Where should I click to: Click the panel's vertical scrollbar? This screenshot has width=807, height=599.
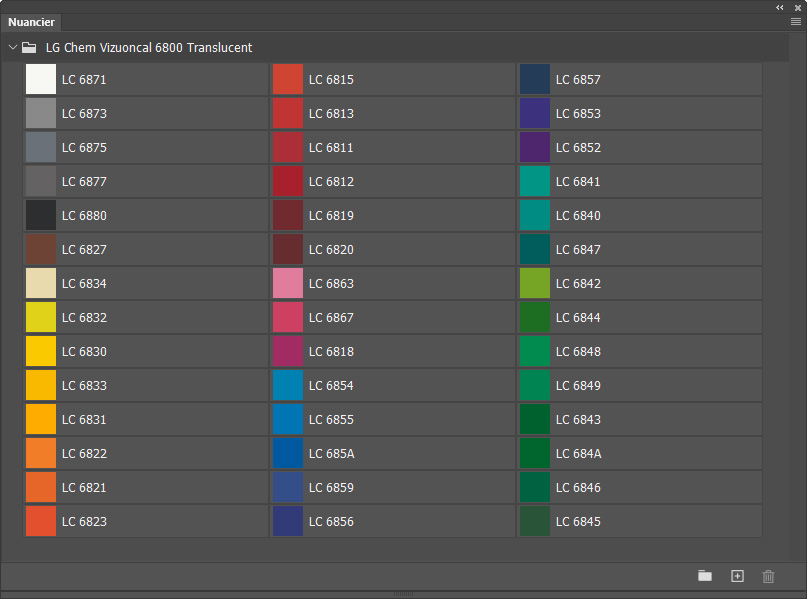point(797,297)
